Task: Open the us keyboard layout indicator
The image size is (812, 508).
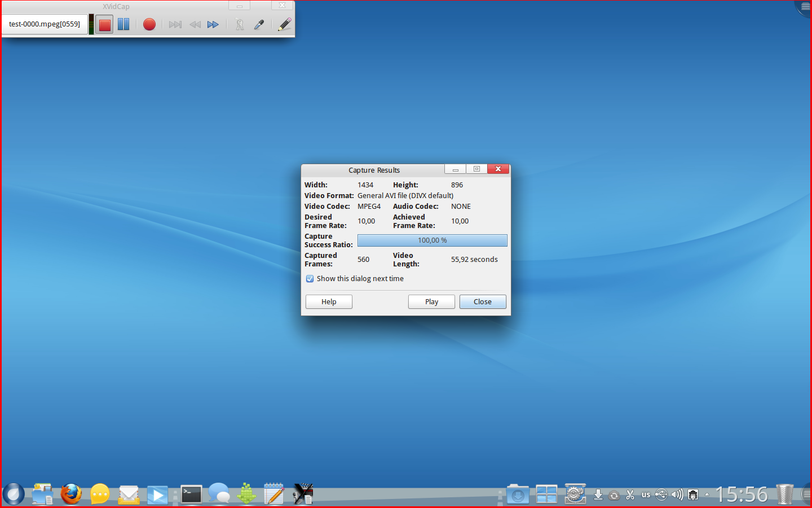Action: coord(646,495)
